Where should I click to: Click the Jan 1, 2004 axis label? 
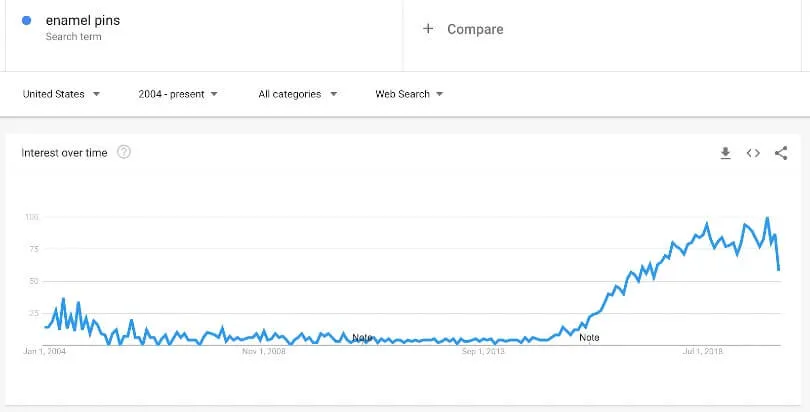tap(45, 352)
